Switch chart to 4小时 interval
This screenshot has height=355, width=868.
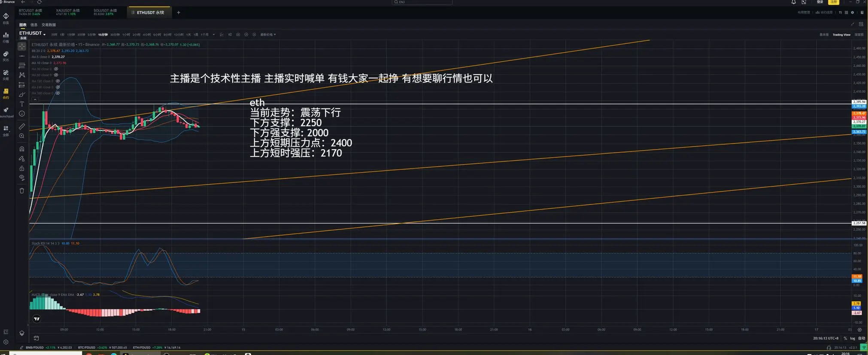tap(147, 35)
